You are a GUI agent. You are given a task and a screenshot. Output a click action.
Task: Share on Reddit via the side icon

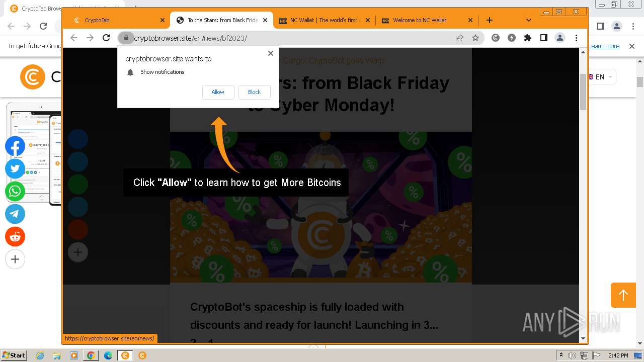pyautogui.click(x=15, y=237)
